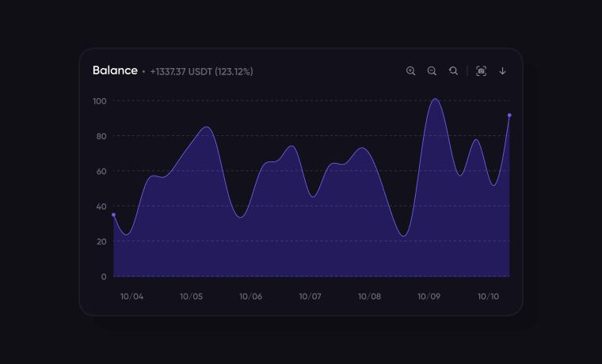
Task: Click the Balance chart title
Action: (x=115, y=70)
